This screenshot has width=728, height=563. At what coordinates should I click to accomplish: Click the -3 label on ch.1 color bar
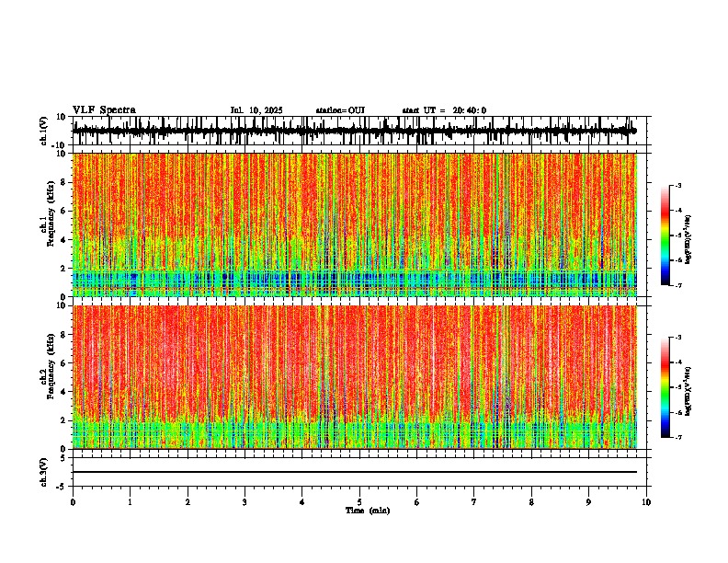(x=677, y=185)
